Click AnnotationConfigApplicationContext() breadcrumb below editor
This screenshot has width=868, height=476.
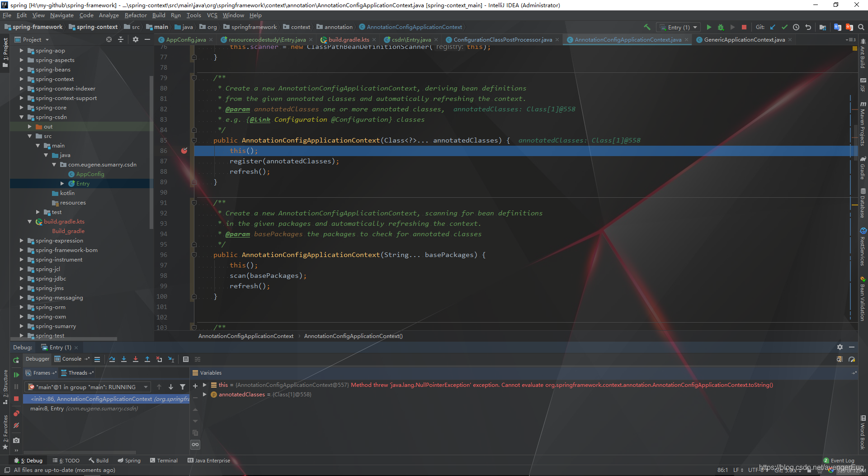coord(353,336)
